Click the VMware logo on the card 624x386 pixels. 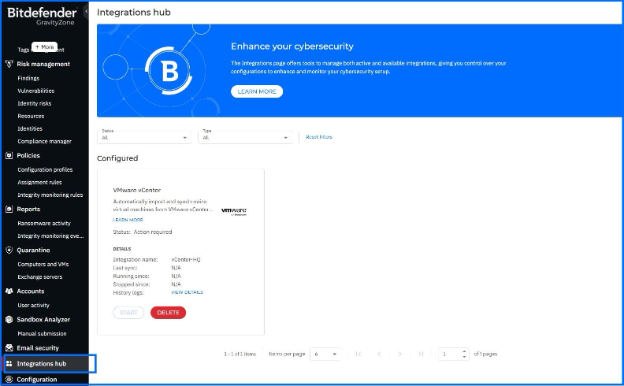[x=234, y=211]
